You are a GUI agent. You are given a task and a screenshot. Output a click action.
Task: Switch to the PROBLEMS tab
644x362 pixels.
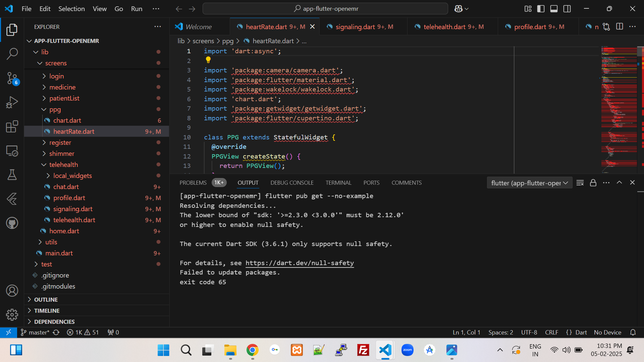193,183
